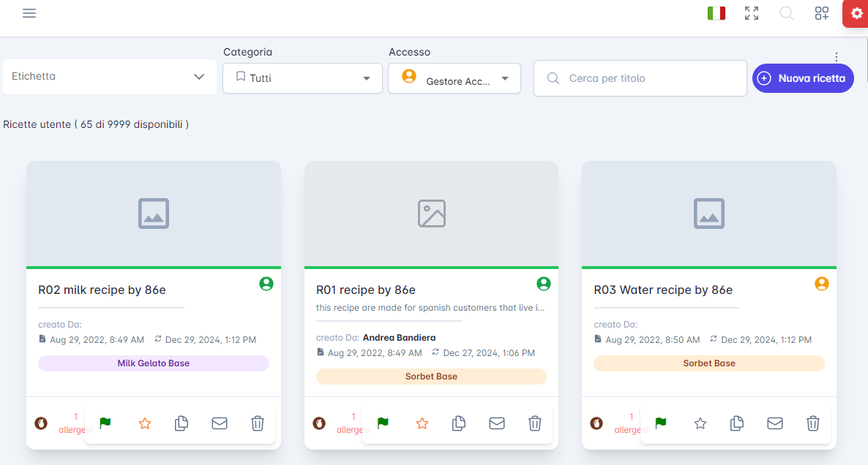Toggle favorite star on R03 Water recipe

tap(700, 423)
